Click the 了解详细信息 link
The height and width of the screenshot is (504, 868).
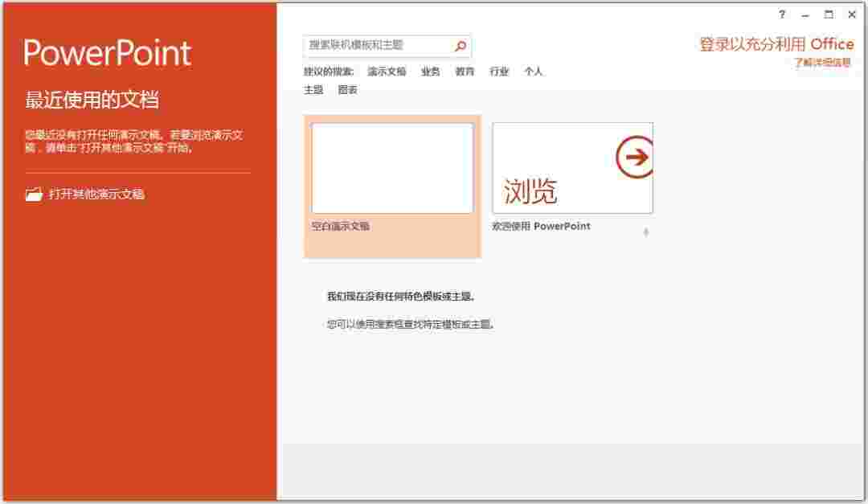(821, 60)
